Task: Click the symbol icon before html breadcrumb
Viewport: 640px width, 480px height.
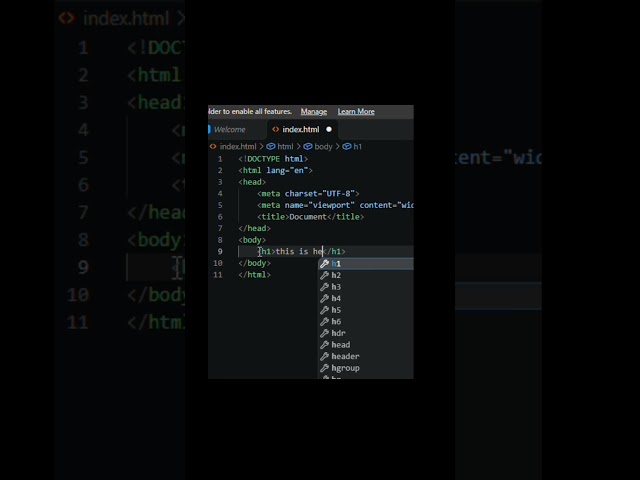Action: [x=270, y=147]
